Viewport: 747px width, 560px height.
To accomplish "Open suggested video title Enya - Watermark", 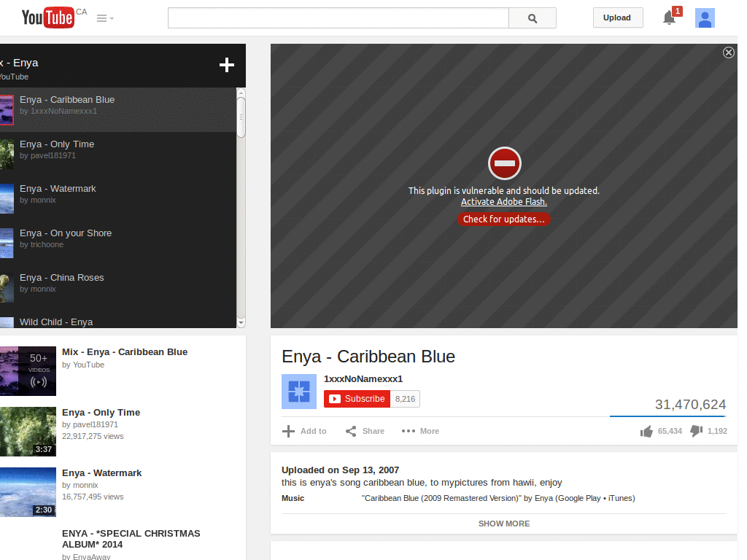I will [x=102, y=472].
